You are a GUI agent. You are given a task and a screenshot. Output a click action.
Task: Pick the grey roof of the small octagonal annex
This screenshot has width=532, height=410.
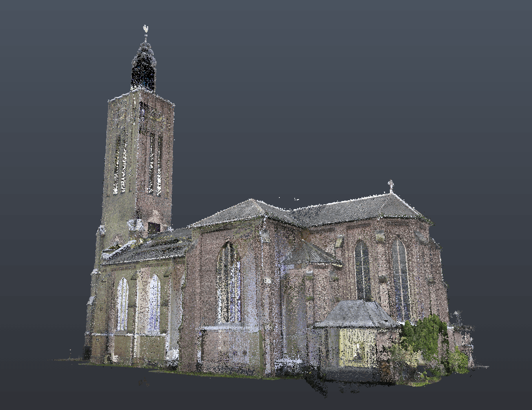point(358,315)
